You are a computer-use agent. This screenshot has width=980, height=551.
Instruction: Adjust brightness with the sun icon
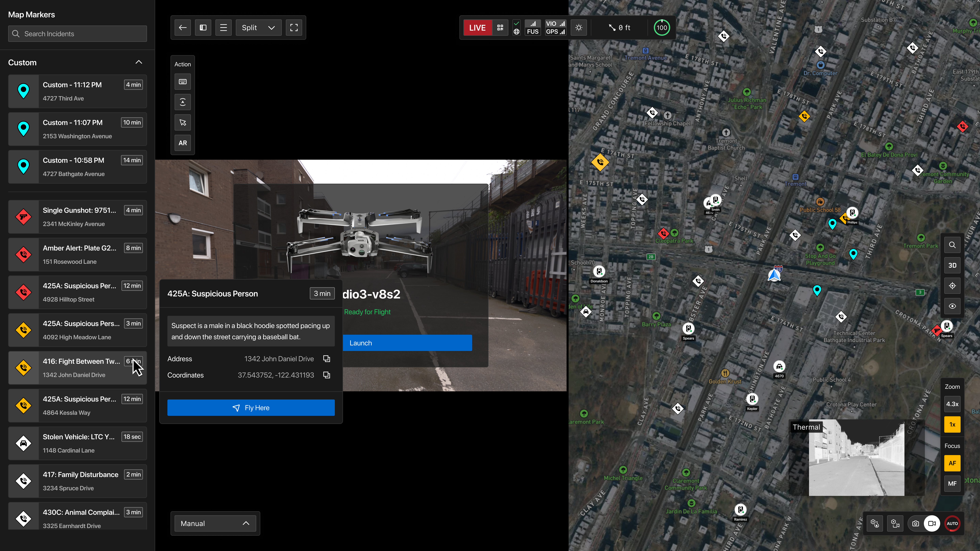[579, 27]
